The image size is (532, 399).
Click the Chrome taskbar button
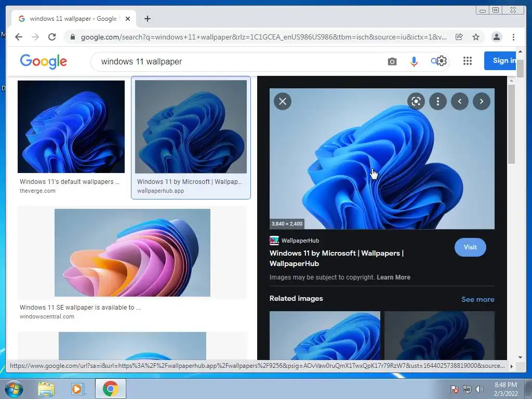click(x=110, y=389)
